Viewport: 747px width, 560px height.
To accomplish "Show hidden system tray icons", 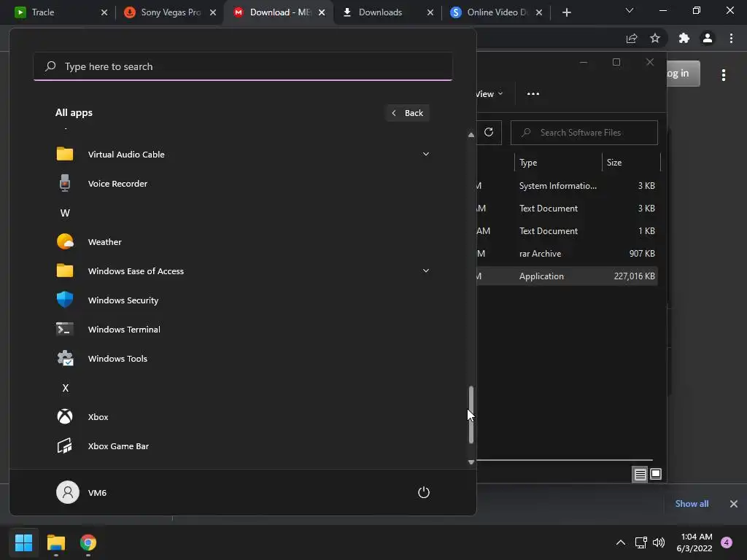I will [620, 542].
